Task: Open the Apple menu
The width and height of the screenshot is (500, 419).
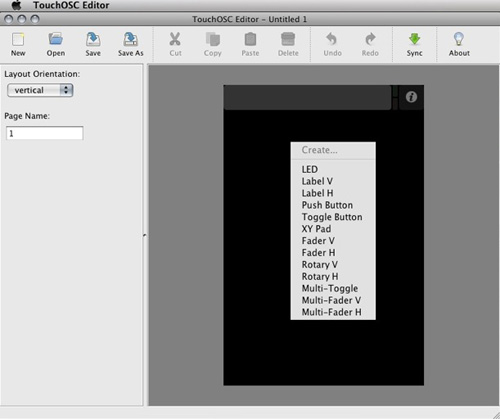Action: [16, 5]
